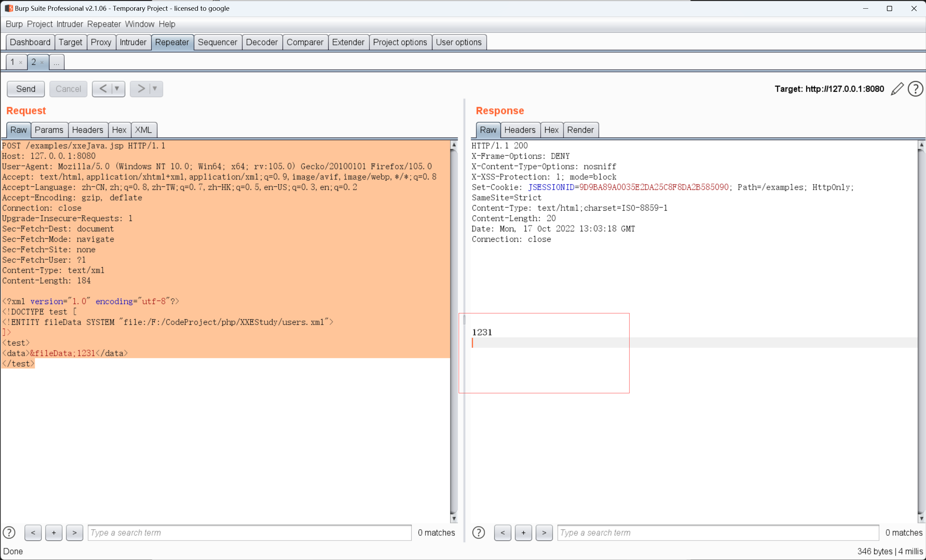926x560 pixels.
Task: Close Repeater tab 2
Action: click(42, 63)
